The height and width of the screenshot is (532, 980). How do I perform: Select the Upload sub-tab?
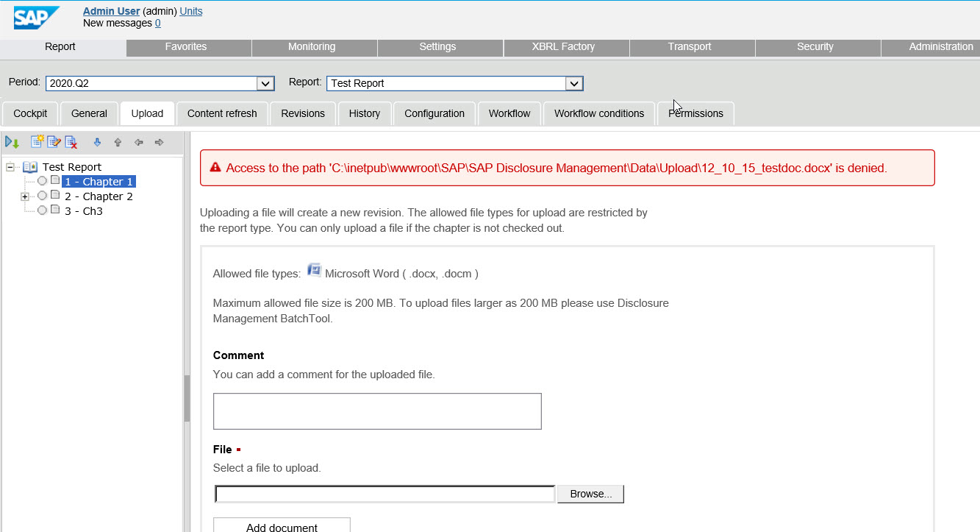pos(147,113)
